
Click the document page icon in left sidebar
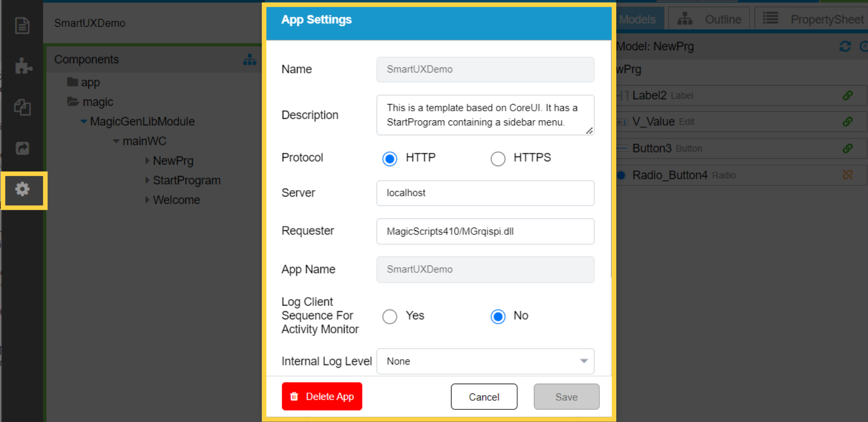pyautogui.click(x=22, y=25)
